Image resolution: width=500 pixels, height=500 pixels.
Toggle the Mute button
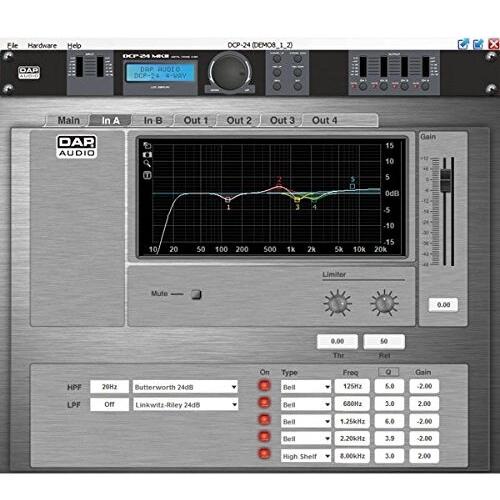196,294
